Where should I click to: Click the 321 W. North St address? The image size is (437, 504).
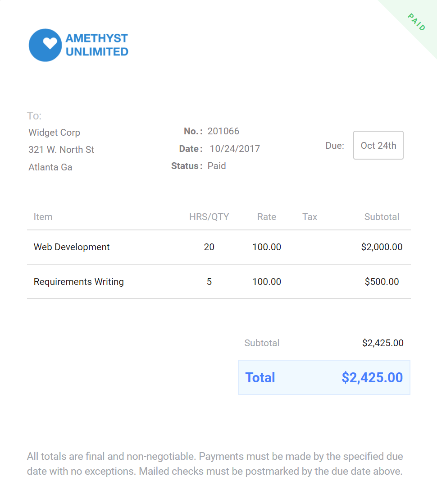(61, 150)
